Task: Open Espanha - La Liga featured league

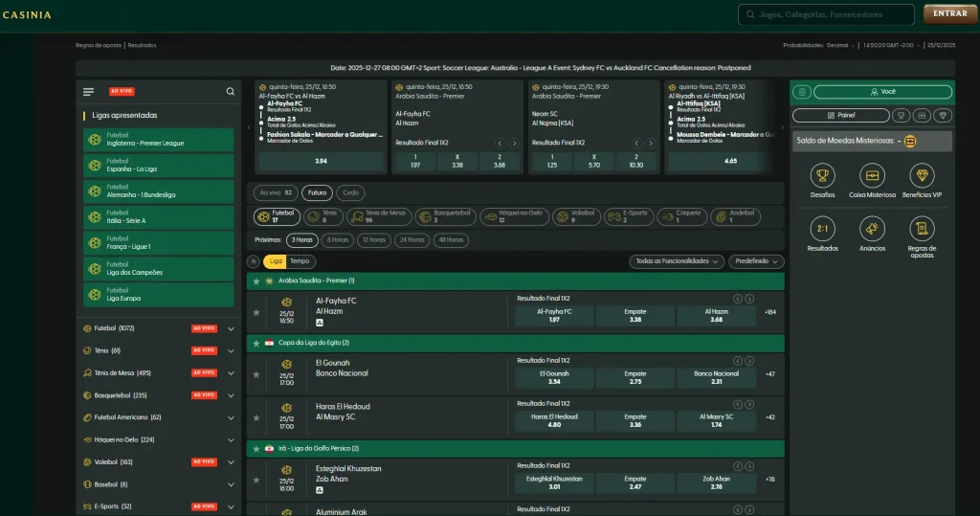Action: (158, 165)
